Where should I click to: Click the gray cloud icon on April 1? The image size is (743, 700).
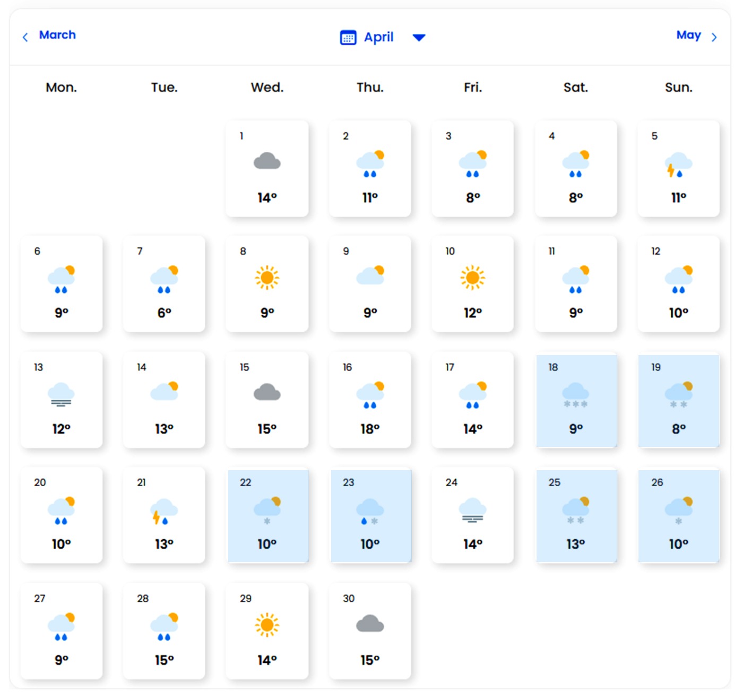[267, 161]
